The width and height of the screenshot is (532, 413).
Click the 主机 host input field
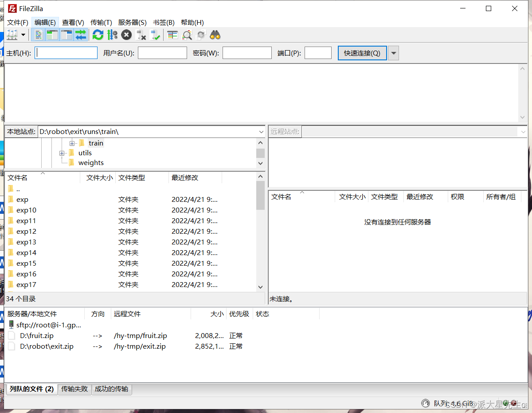(x=66, y=53)
